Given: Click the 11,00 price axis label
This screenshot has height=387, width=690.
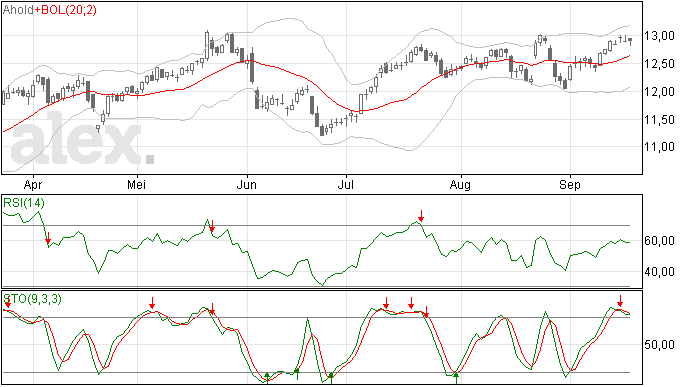Looking at the screenshot, I should [659, 147].
